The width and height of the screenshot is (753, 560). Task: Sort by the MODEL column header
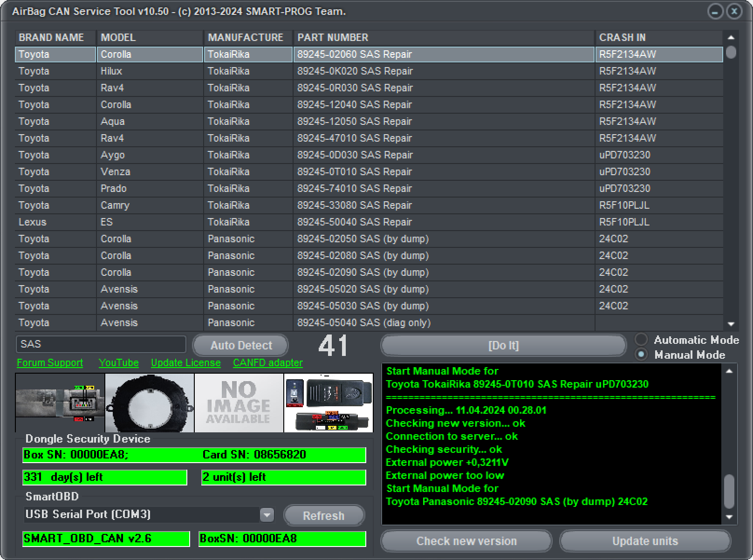click(x=150, y=37)
